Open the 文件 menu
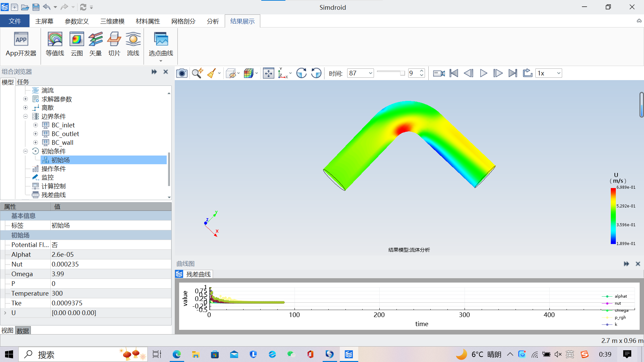 point(15,21)
